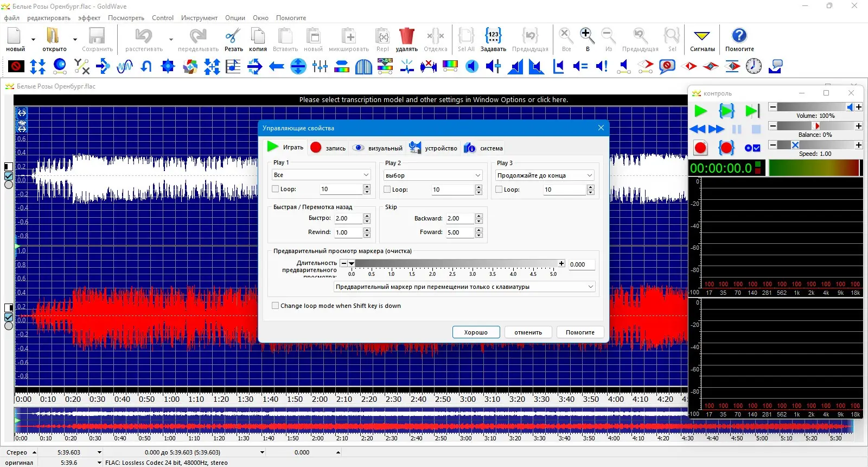
Task: Open the эффект menu
Action: 89,18
